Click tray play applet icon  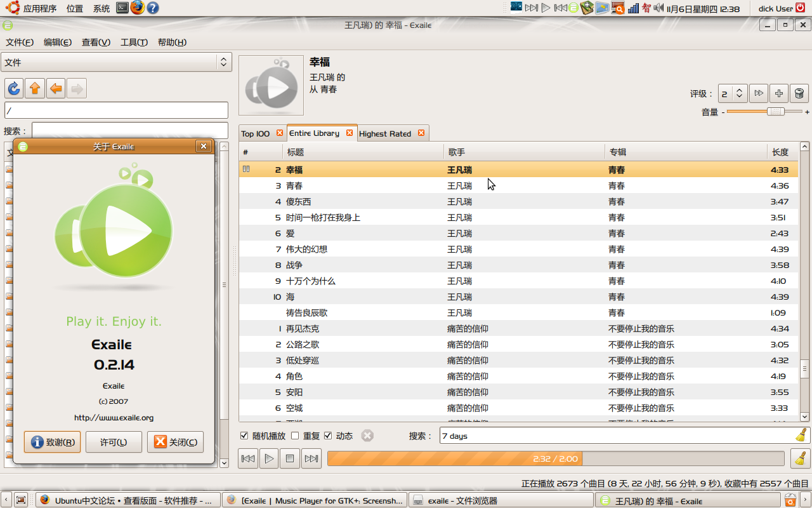click(546, 8)
